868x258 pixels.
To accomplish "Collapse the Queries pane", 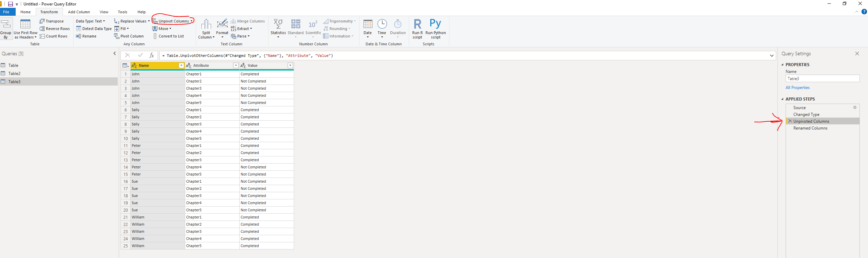I will tap(115, 54).
